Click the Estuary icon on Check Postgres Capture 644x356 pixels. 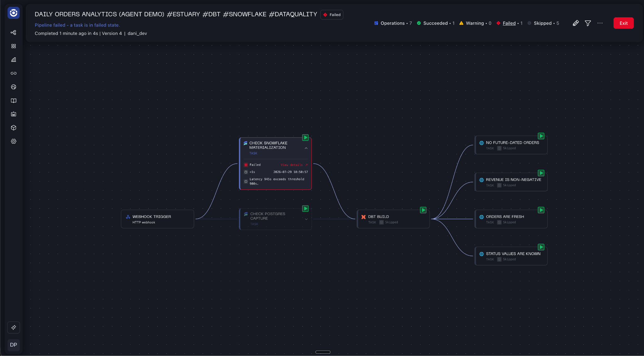246,214
